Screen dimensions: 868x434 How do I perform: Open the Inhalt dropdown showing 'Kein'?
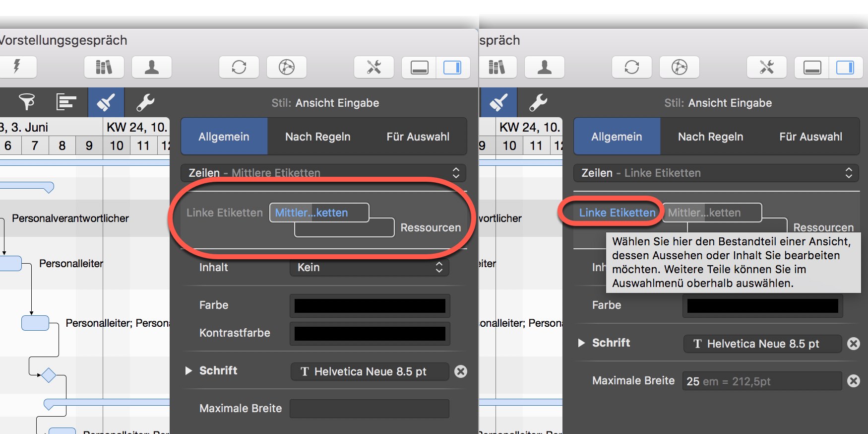tap(370, 267)
